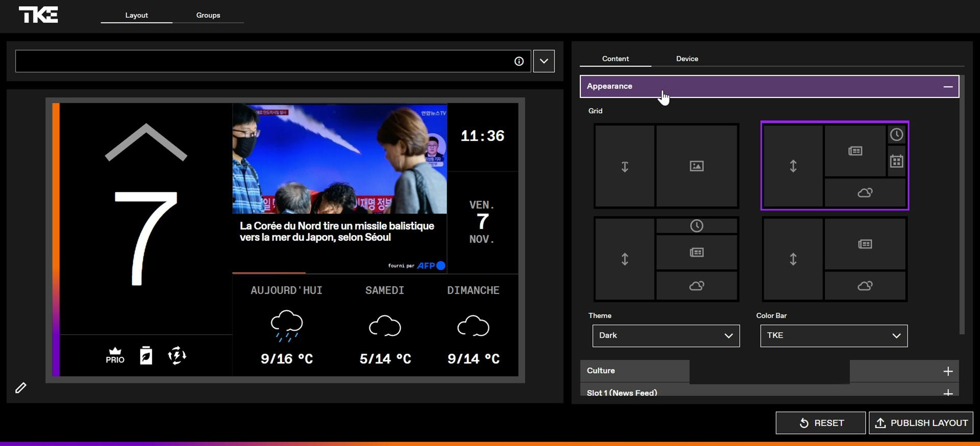This screenshot has height=446, width=980.
Task: Click the TKE logo
Action: click(x=38, y=15)
